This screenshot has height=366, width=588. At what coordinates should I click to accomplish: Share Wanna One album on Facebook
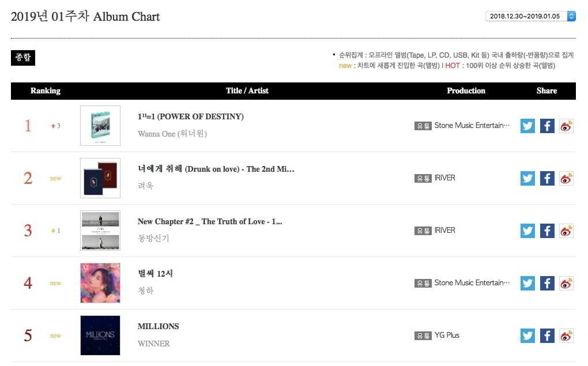[547, 126]
